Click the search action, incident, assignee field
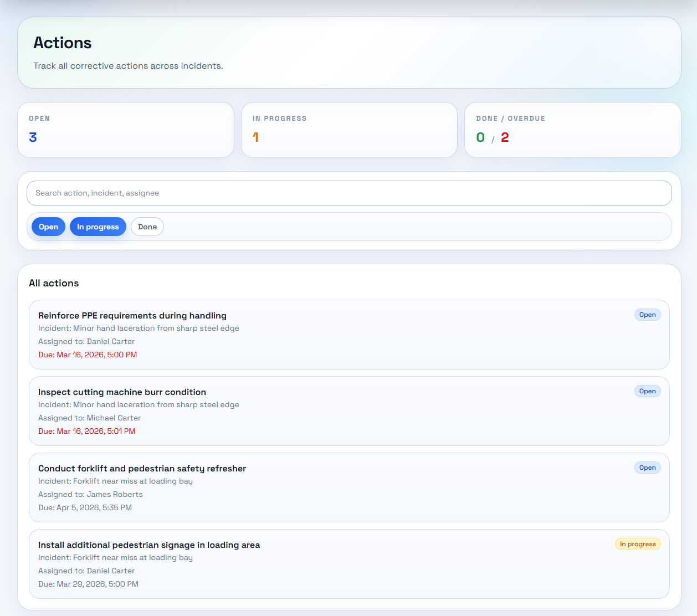The width and height of the screenshot is (697, 616). click(x=349, y=193)
